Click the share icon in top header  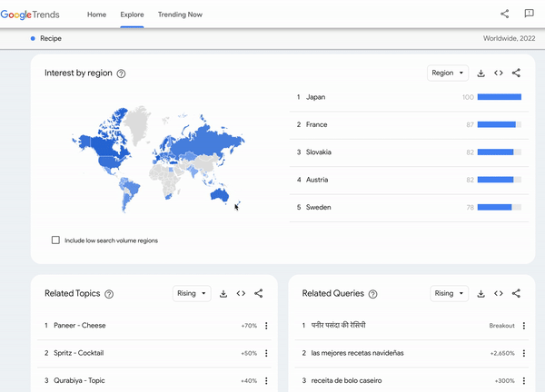504,14
